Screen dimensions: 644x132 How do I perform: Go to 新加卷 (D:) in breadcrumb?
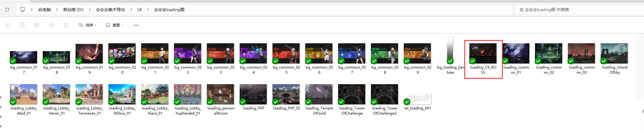point(73,10)
